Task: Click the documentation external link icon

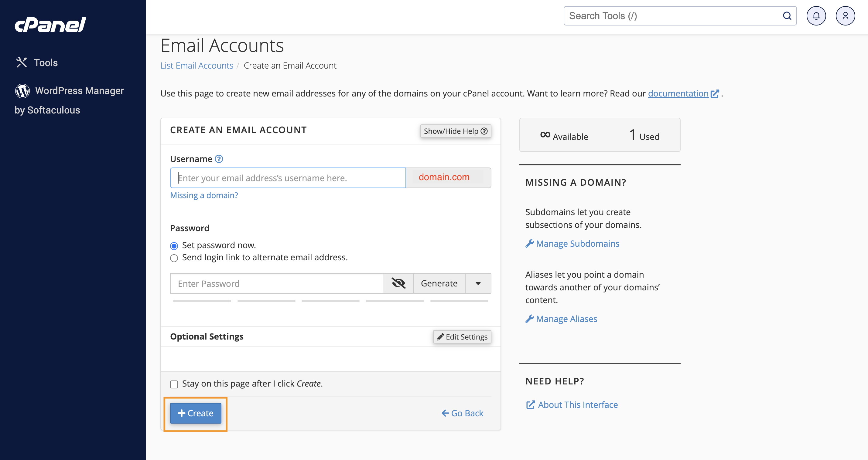Action: coord(714,94)
